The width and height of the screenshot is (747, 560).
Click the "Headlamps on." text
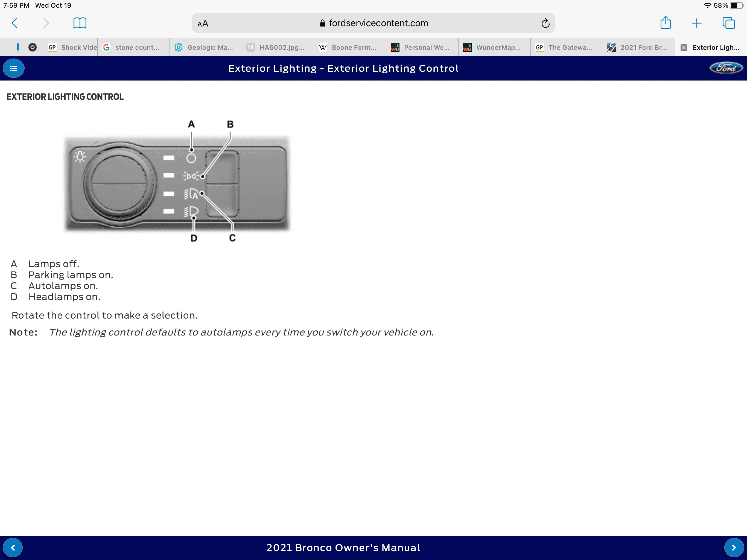(64, 297)
